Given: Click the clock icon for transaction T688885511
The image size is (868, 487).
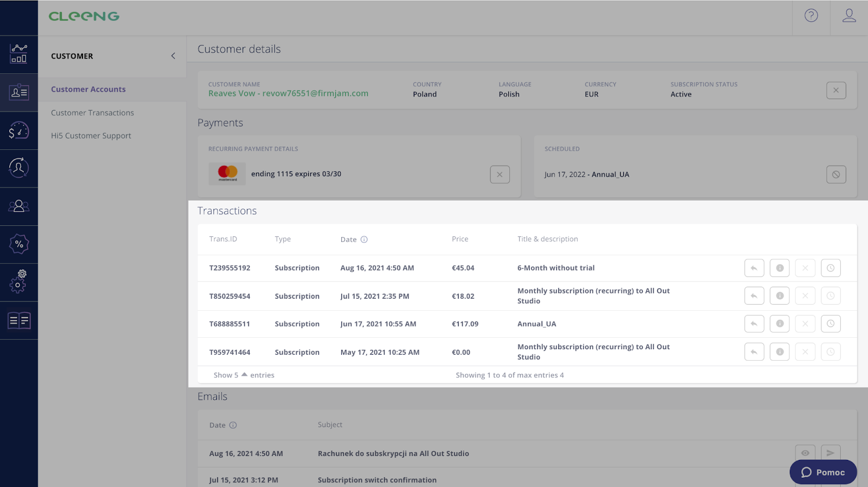Looking at the screenshot, I should pyautogui.click(x=831, y=324).
